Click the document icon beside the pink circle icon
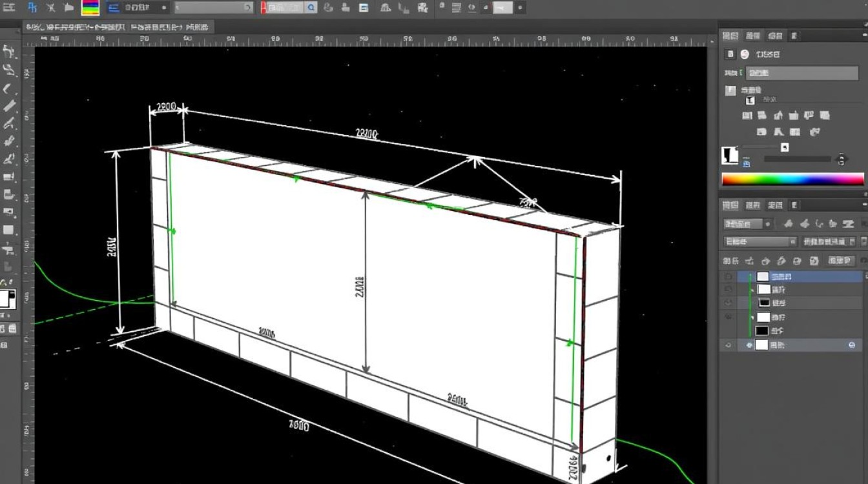Image resolution: width=868 pixels, height=484 pixels. point(730,54)
